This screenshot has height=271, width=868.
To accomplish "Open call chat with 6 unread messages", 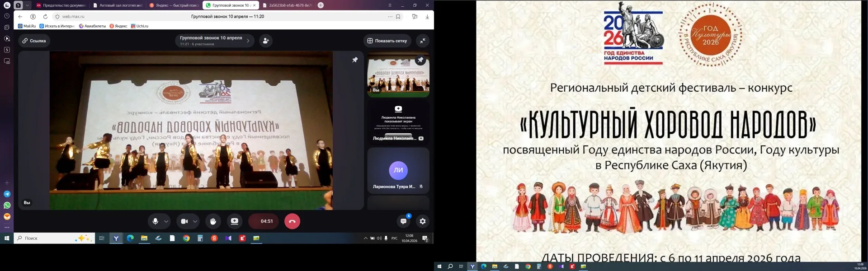I will click(x=403, y=221).
